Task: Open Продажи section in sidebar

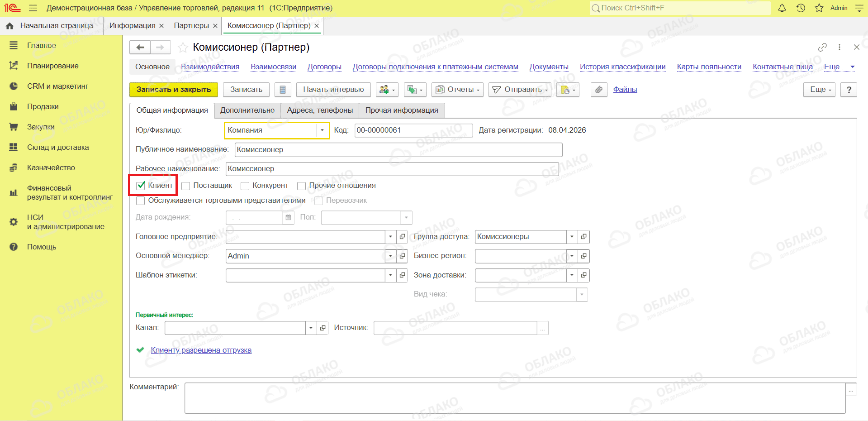Action: click(43, 106)
